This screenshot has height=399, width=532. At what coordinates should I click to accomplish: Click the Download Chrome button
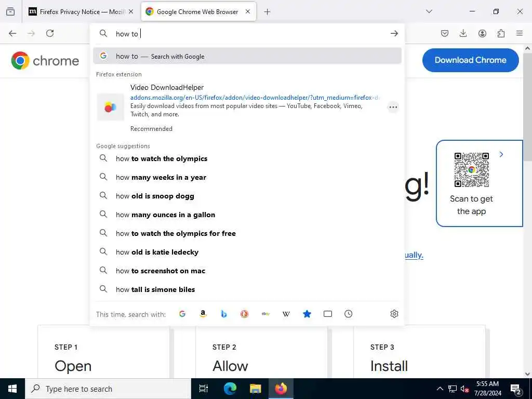pyautogui.click(x=470, y=60)
